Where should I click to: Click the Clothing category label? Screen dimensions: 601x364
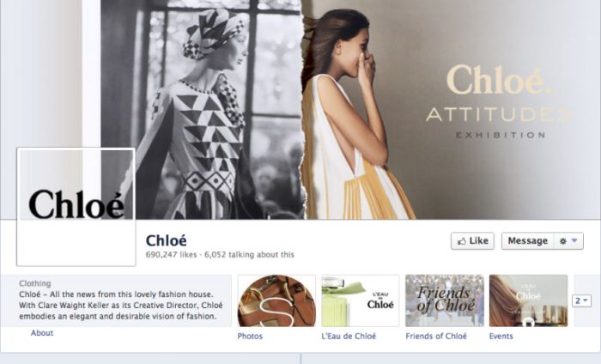tap(35, 283)
